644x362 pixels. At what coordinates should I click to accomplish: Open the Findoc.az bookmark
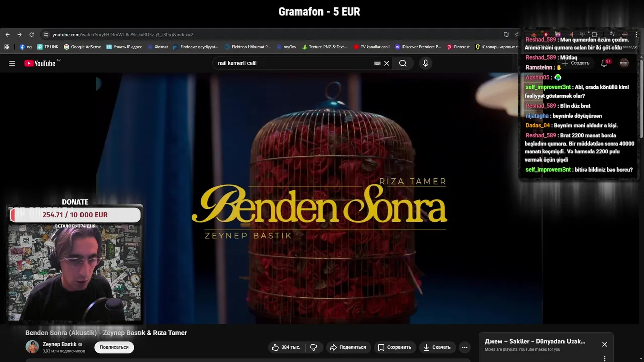pos(196,47)
